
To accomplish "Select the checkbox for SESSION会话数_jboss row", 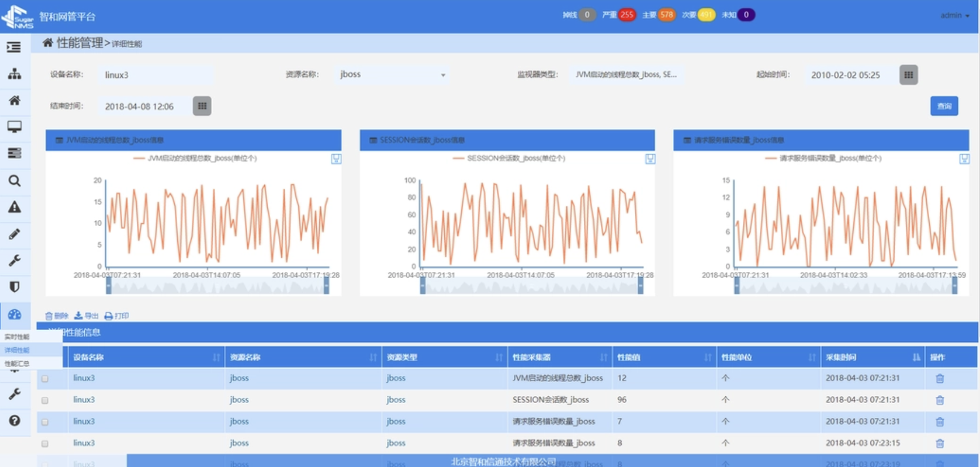I will coord(45,400).
